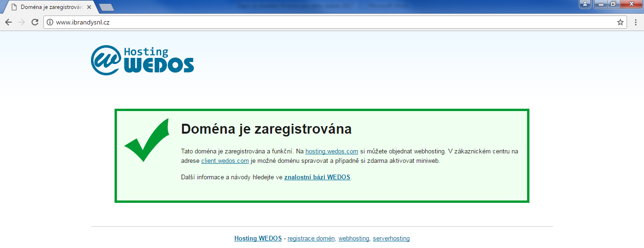Open the hosting.wedos.com link
The image size is (644, 248).
[332, 151]
